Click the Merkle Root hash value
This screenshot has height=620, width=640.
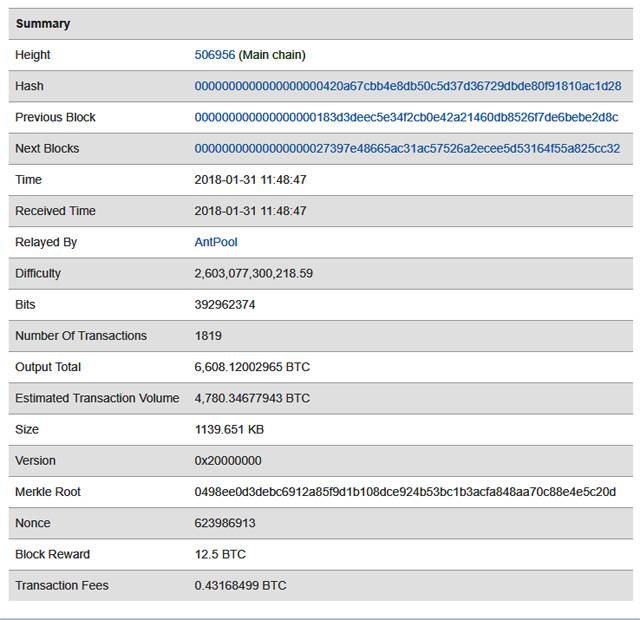405,492
